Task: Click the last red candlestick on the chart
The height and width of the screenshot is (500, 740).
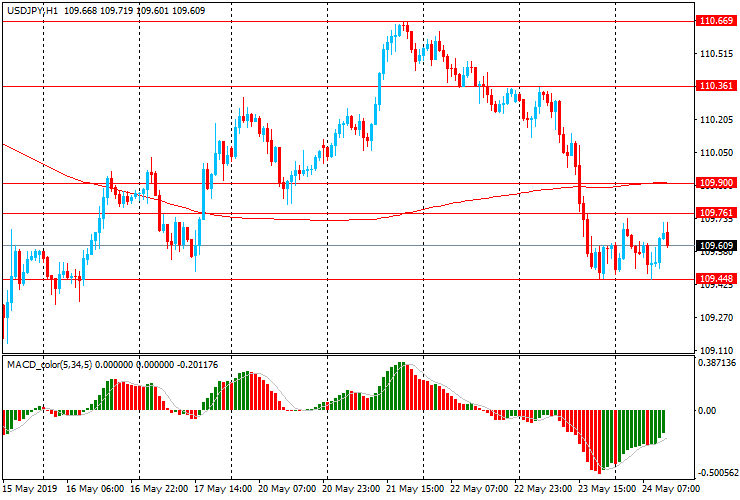Action: tap(668, 239)
